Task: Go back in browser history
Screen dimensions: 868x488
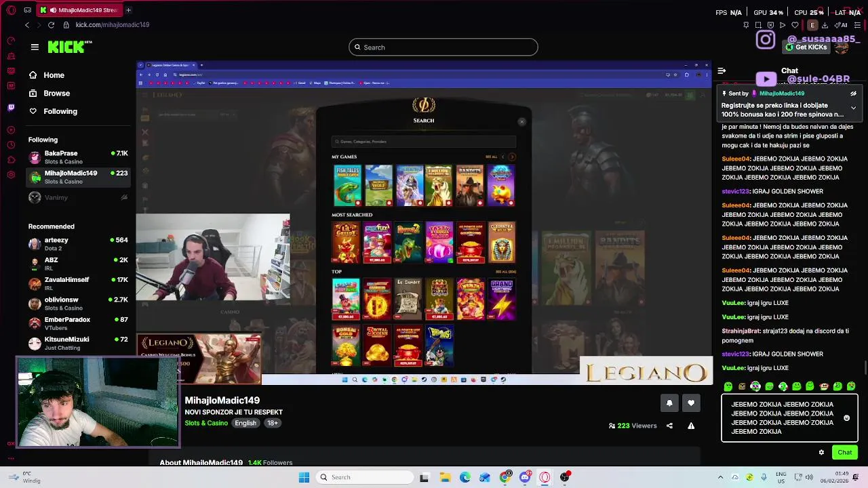Action: tap(26, 24)
